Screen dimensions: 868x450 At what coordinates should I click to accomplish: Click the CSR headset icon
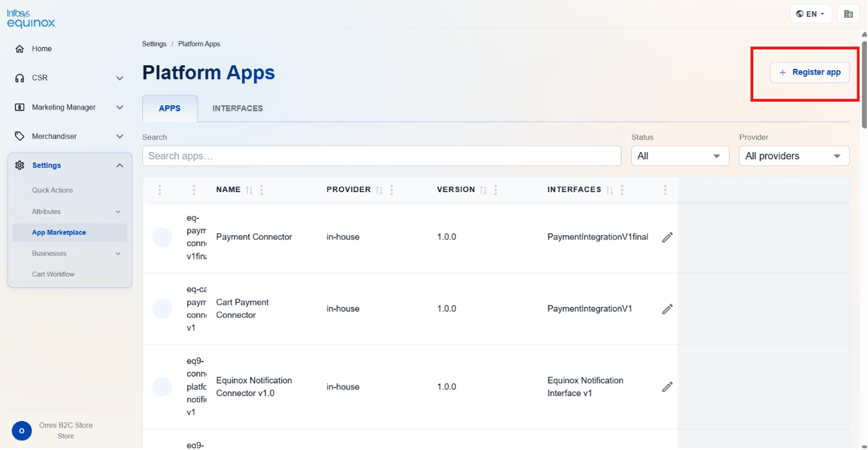19,78
